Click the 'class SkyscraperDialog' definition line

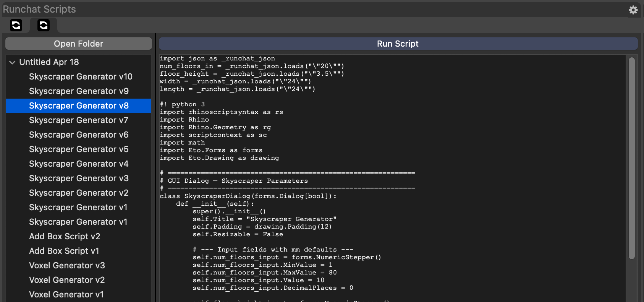tap(248, 196)
